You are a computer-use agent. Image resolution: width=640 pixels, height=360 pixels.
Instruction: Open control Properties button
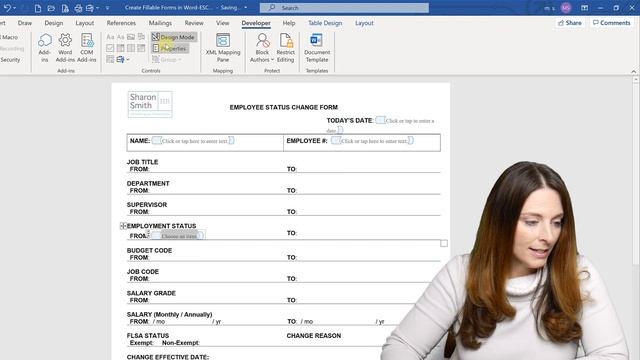[170, 48]
